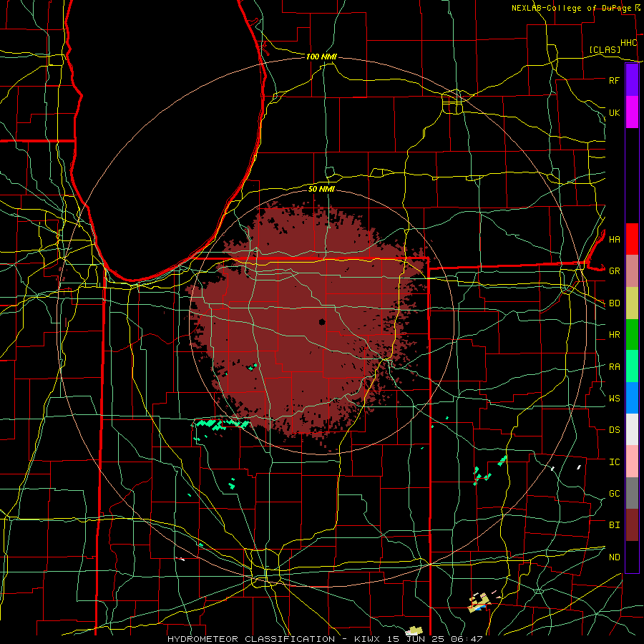
Task: Click the blue WS legend color swatch
Action: 632,398
